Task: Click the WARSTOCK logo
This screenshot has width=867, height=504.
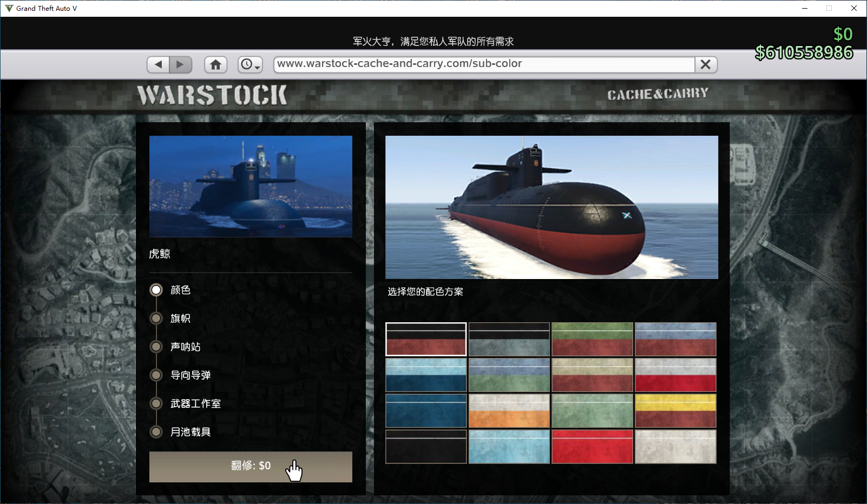Action: click(x=212, y=95)
